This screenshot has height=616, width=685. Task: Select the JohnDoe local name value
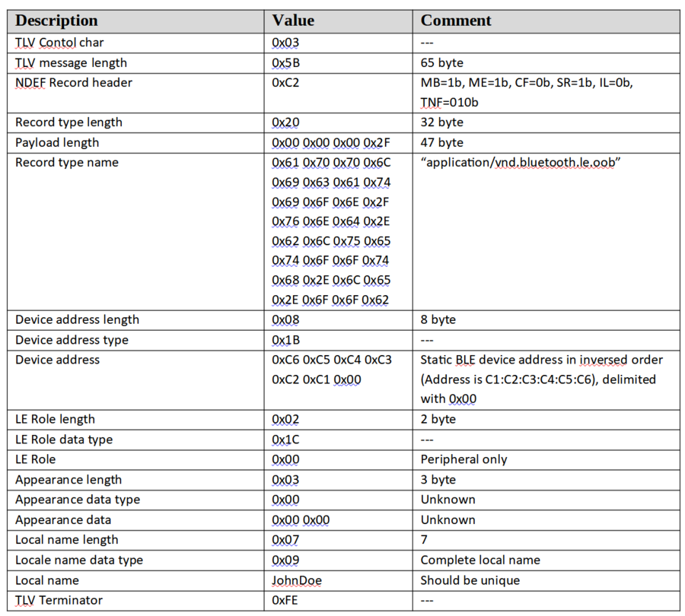[x=297, y=580]
